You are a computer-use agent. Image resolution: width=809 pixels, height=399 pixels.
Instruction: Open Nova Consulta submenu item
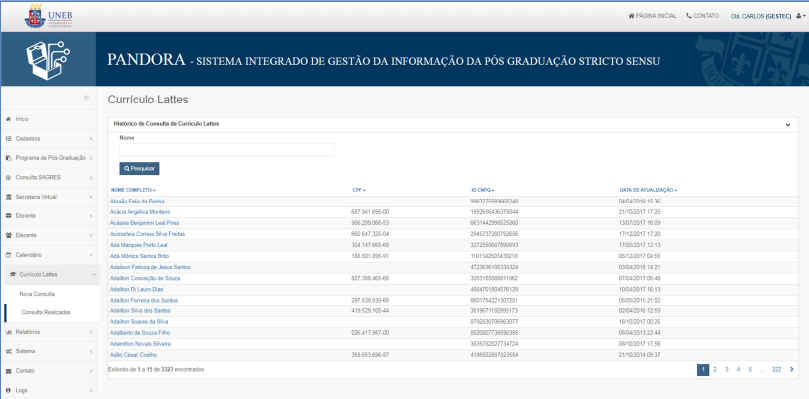click(37, 294)
